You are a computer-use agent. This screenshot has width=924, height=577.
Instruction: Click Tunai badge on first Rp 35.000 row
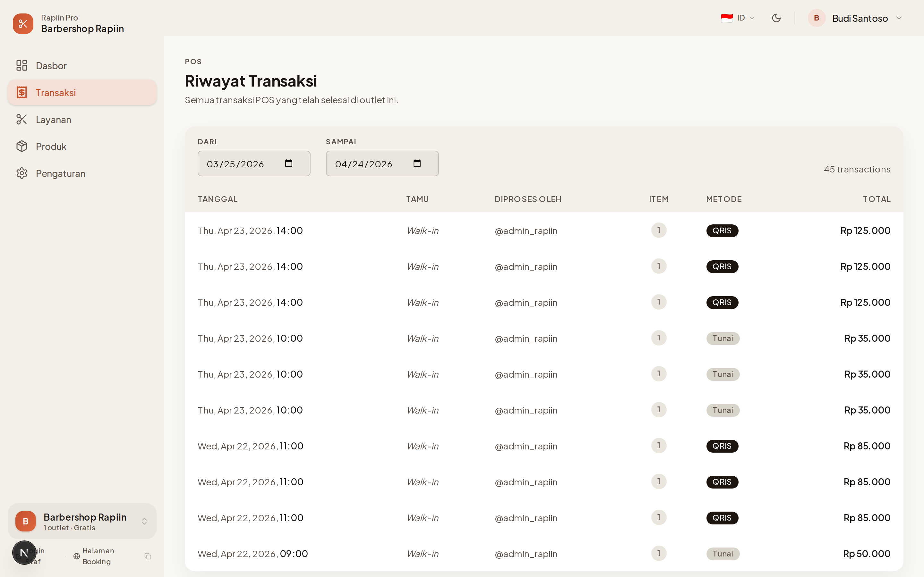pos(723,339)
